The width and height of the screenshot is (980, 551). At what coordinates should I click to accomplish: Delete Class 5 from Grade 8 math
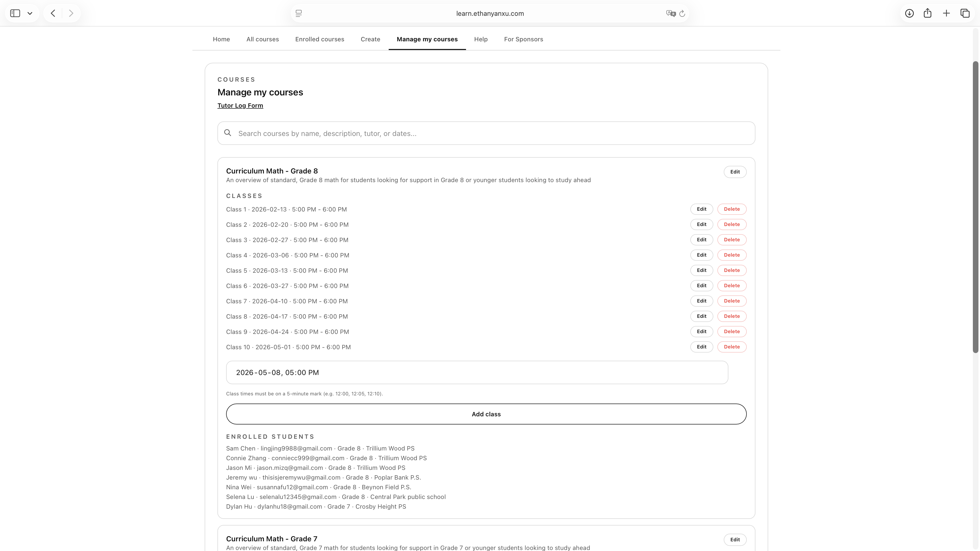[x=731, y=270]
